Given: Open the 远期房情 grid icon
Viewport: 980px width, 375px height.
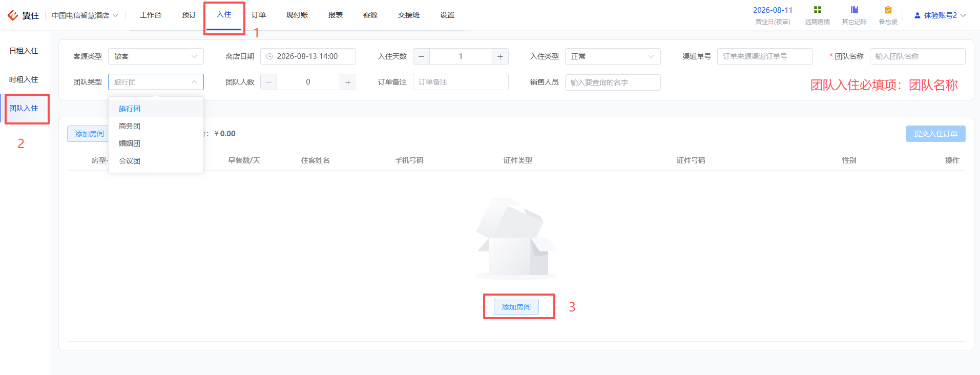Looking at the screenshot, I should point(818,10).
